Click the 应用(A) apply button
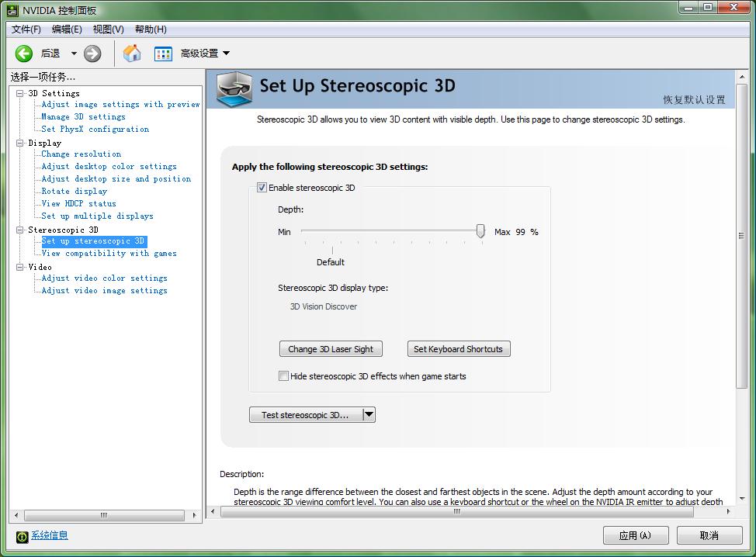 (x=636, y=535)
